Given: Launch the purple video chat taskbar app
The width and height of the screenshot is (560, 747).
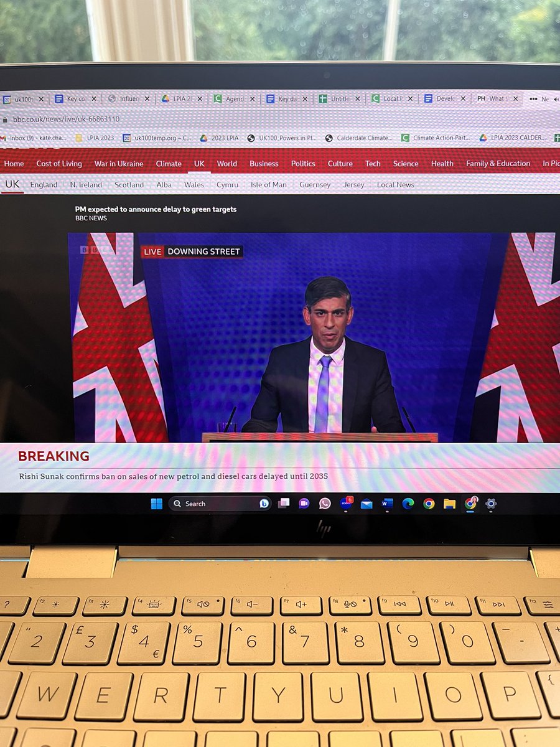Looking at the screenshot, I should pyautogui.click(x=304, y=504).
